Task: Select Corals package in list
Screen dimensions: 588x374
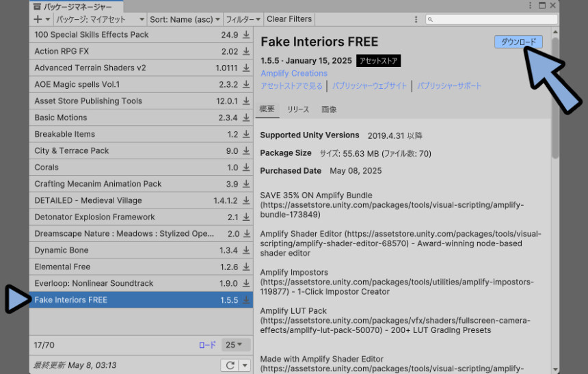Action: 141,167
